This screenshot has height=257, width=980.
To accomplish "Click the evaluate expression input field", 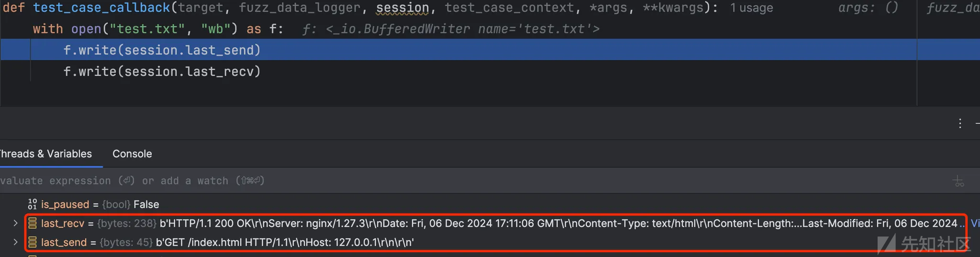I will [474, 181].
